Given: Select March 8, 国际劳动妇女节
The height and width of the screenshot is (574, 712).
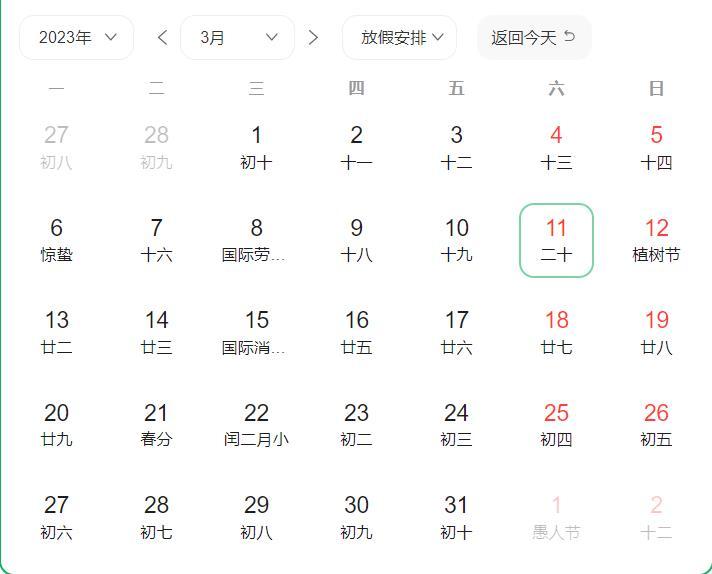Looking at the screenshot, I should (x=256, y=240).
